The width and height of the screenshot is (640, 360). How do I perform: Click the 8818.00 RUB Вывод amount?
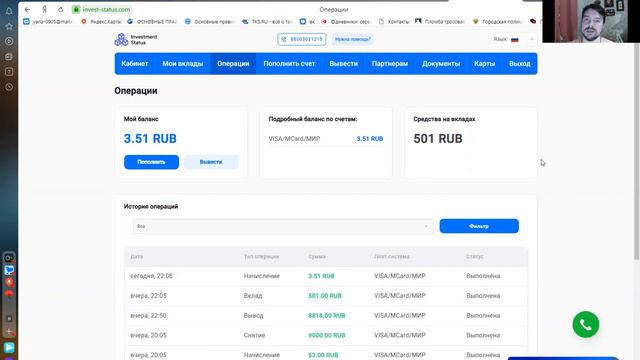tap(327, 316)
